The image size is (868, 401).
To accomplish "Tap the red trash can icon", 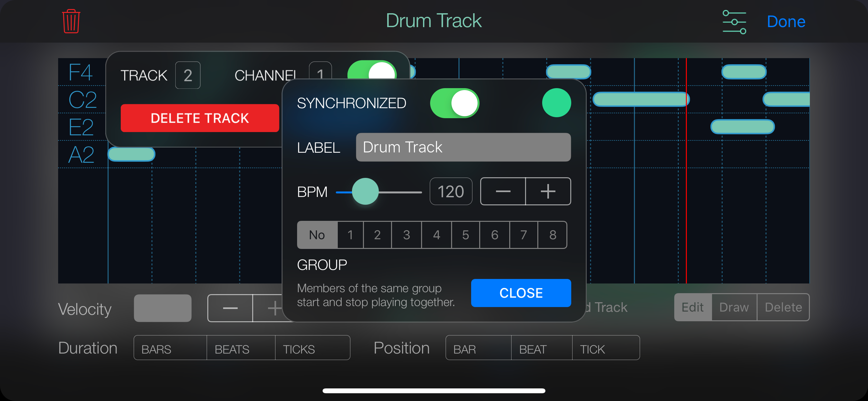I will pos(71,21).
